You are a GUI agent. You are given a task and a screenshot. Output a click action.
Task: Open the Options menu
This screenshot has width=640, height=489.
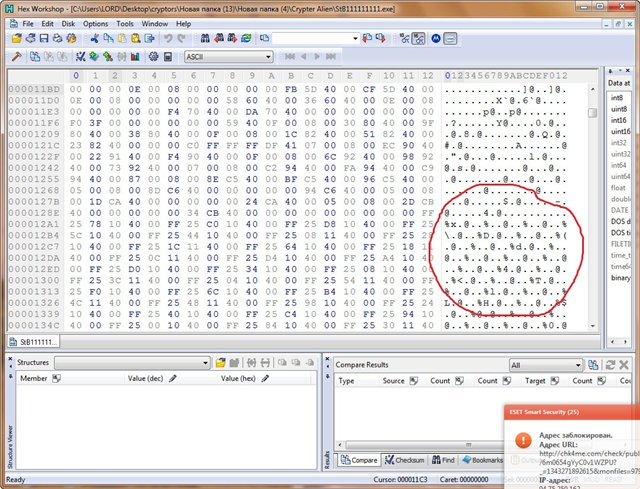(x=96, y=24)
